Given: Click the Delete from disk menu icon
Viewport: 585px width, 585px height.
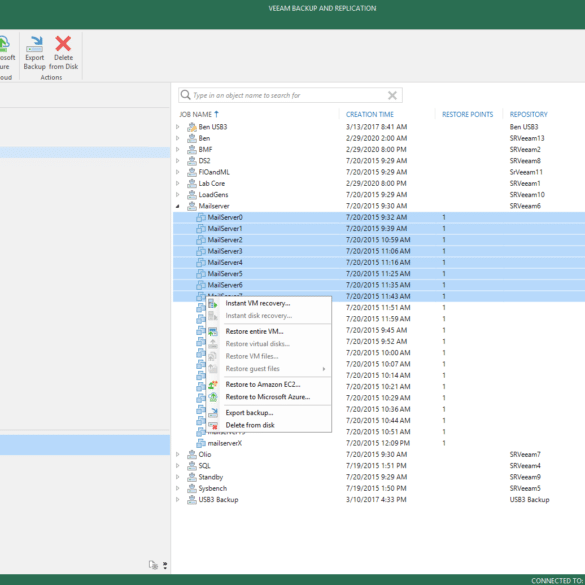Looking at the screenshot, I should (x=213, y=425).
